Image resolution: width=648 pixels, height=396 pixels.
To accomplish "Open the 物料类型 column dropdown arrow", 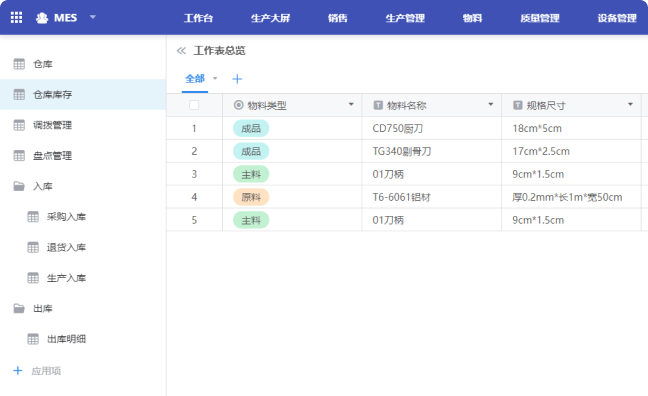I will point(351,104).
